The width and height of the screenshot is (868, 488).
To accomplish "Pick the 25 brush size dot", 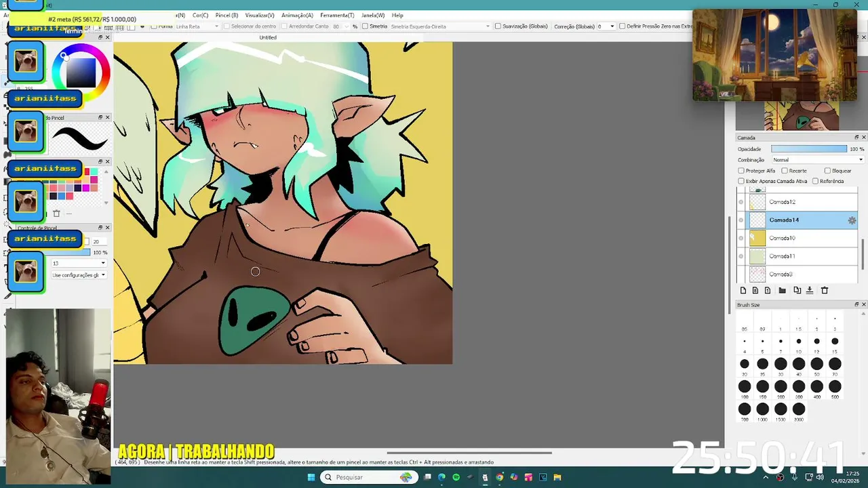I will (x=763, y=364).
